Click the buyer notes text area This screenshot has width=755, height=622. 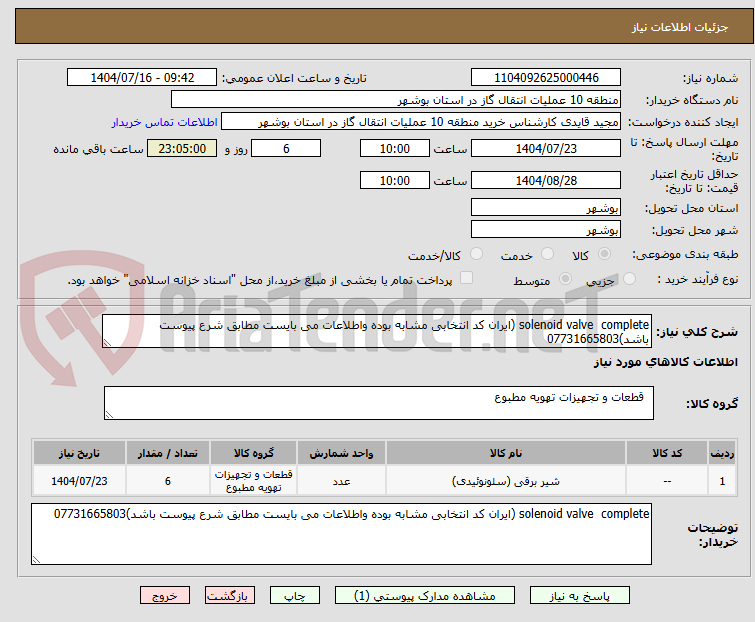pos(341,533)
